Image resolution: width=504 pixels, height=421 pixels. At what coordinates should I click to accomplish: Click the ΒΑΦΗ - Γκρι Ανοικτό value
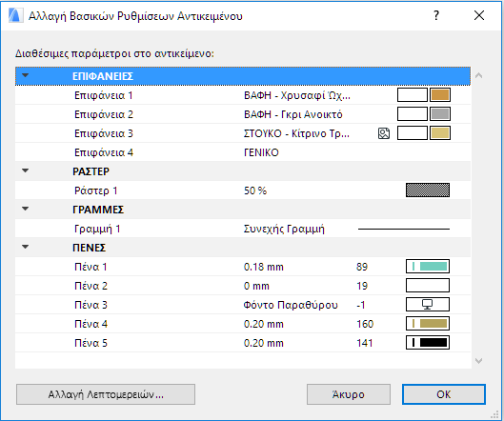(293, 114)
